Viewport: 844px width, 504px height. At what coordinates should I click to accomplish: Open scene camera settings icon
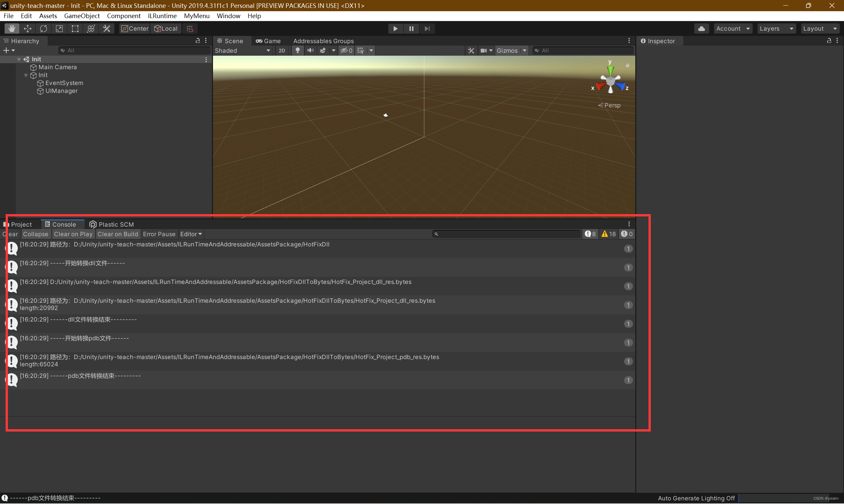tap(483, 50)
